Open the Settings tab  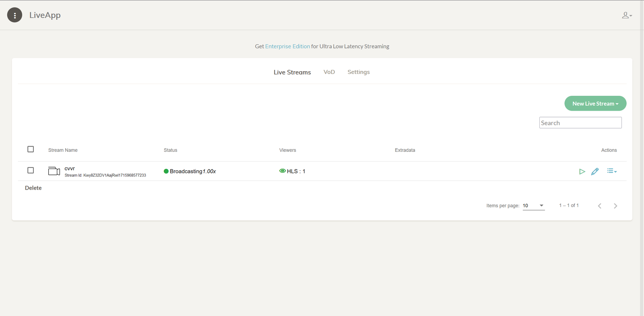coord(358,72)
